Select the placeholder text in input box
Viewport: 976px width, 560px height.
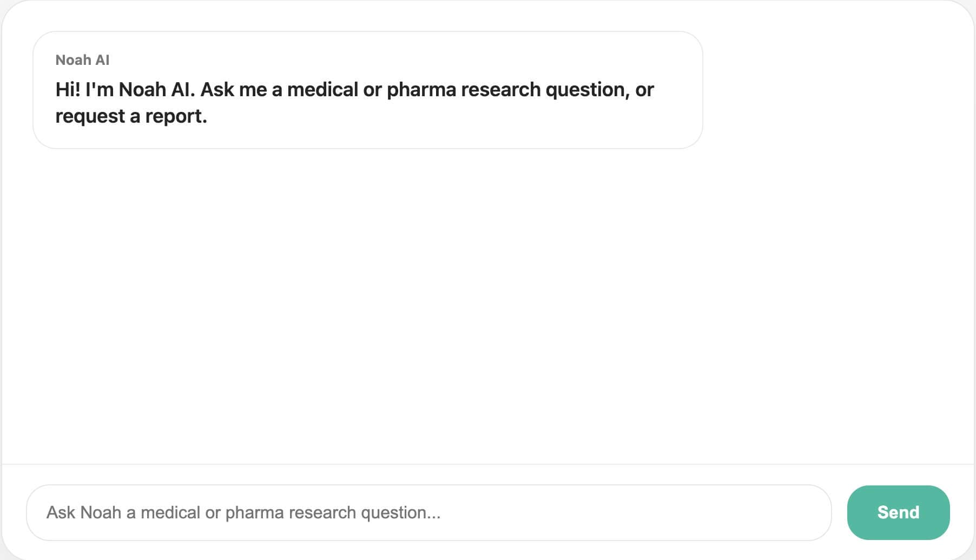243,512
